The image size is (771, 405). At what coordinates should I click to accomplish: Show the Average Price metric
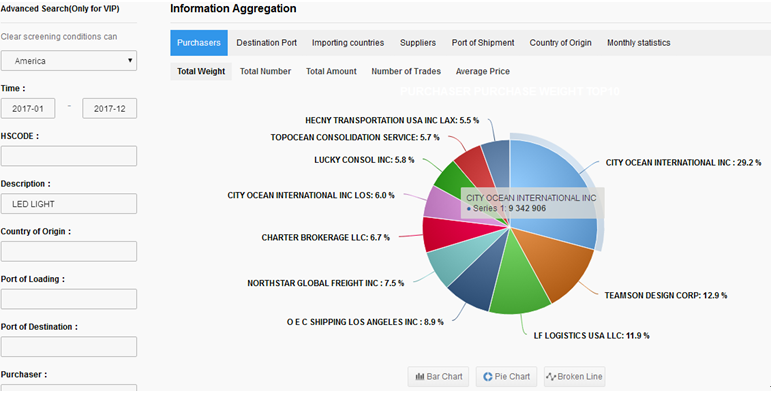pyautogui.click(x=482, y=72)
